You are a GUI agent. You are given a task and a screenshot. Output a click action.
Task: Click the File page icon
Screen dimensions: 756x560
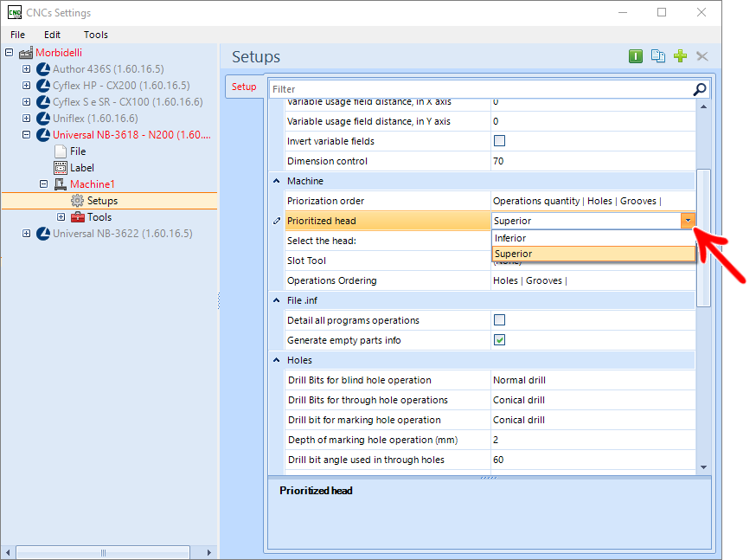[x=61, y=151]
